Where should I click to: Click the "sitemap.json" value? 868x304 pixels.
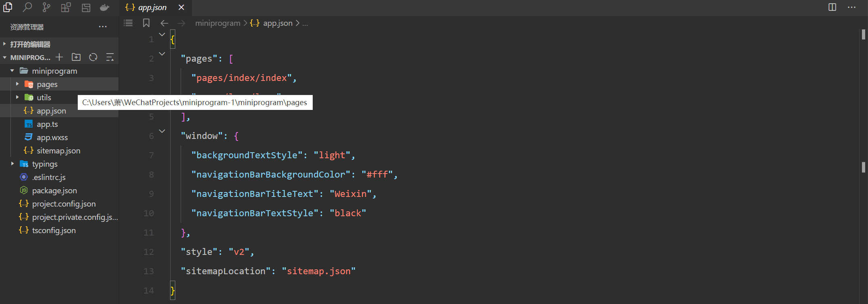[x=319, y=271]
